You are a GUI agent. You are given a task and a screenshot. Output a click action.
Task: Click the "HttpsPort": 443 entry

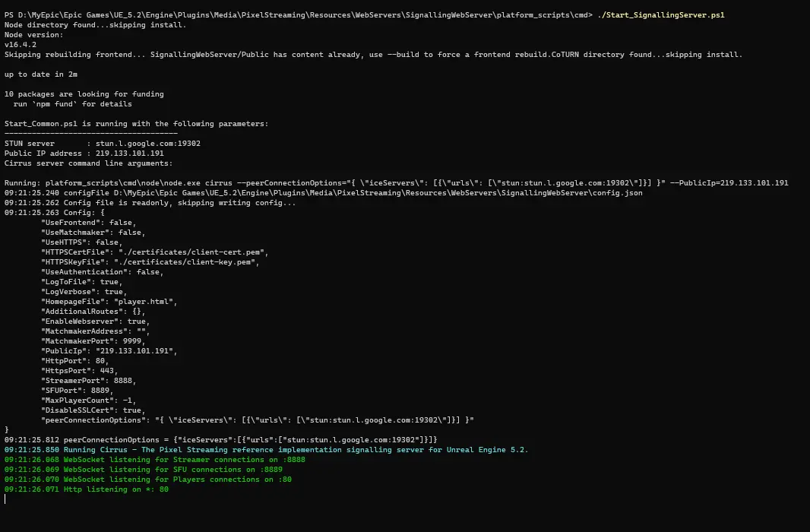pos(80,370)
